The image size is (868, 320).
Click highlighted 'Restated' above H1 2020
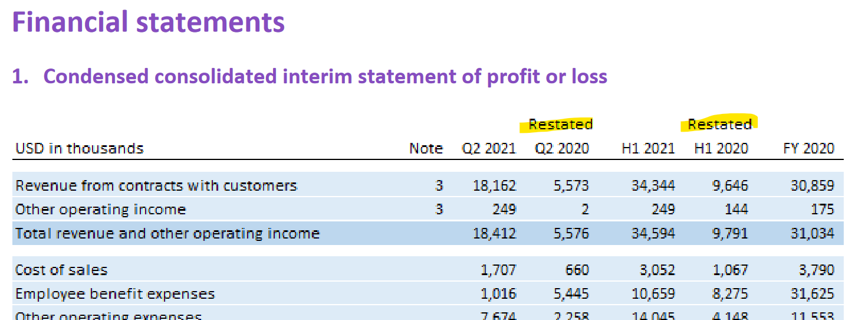point(719,124)
